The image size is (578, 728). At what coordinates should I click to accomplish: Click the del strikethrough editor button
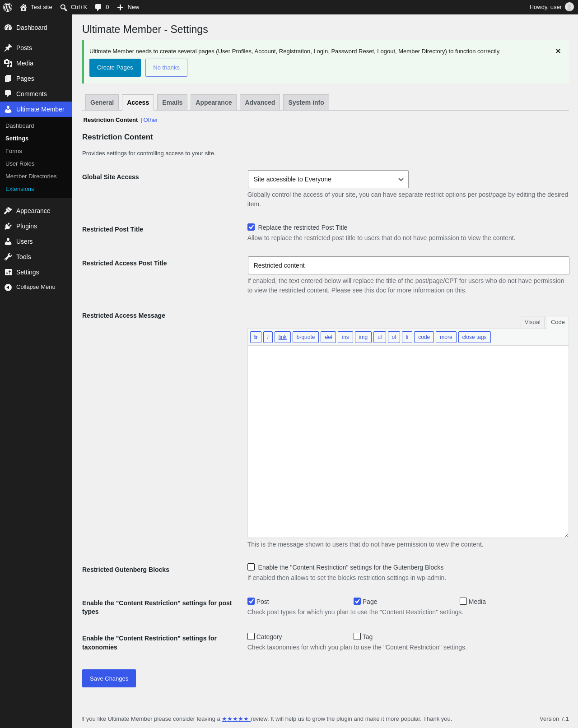(x=328, y=337)
